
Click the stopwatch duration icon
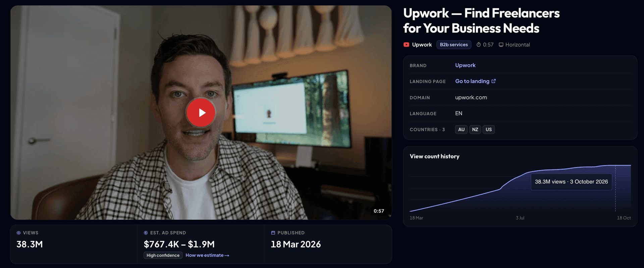click(479, 45)
